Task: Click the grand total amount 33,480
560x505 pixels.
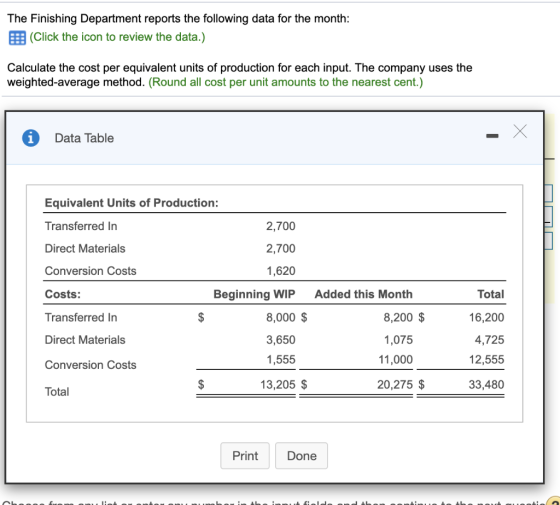Action: [486, 384]
